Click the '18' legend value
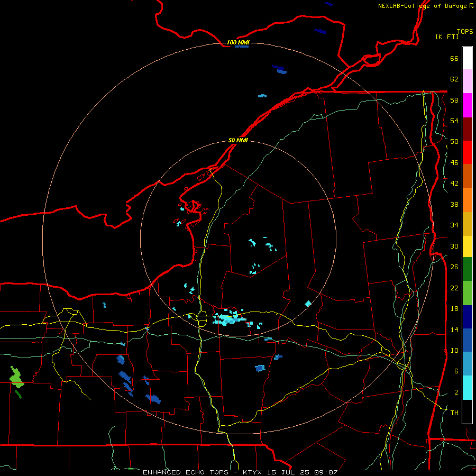The image size is (476, 476). coord(454,309)
